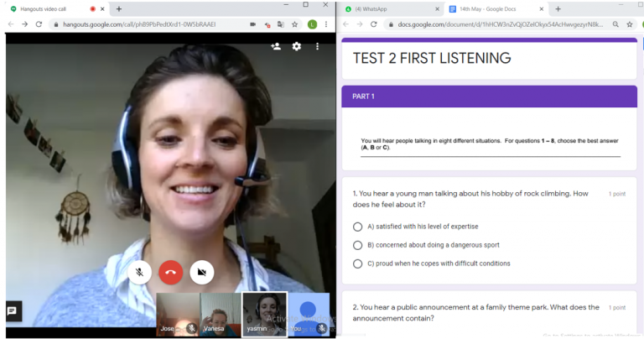Choose C) proud when he copes with difficult conditions
This screenshot has width=644, height=339.
click(358, 263)
